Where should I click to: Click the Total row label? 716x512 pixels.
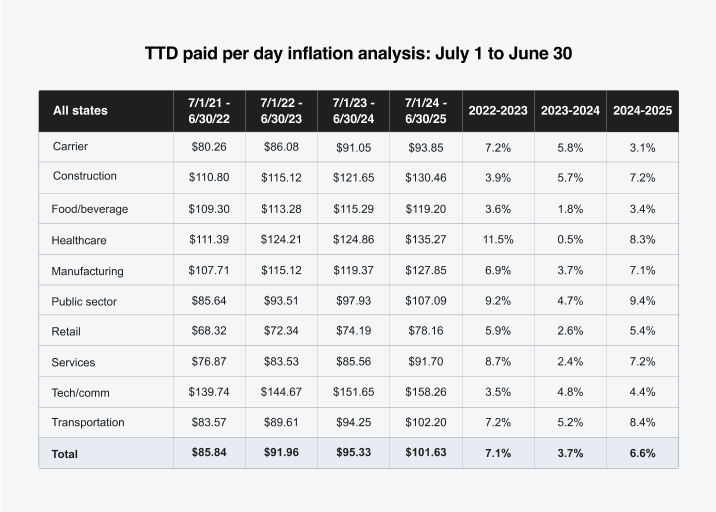click(x=65, y=454)
